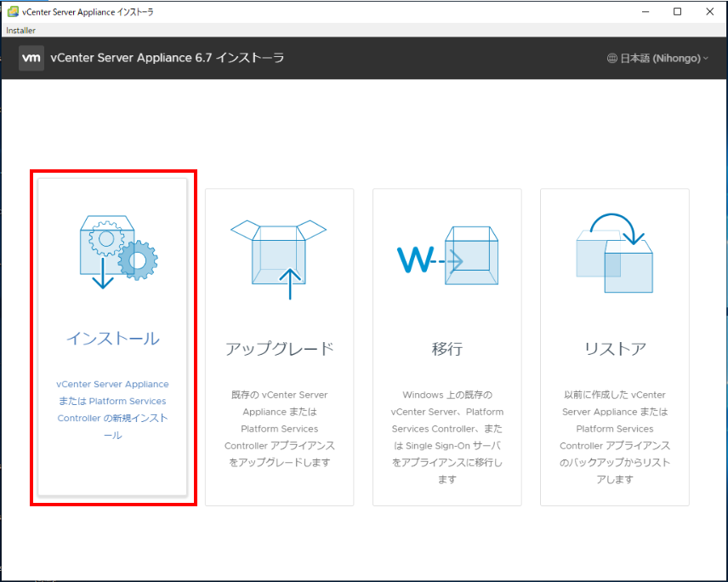The height and width of the screenshot is (582, 728).
Task: Open the Installer menu
Action: (20, 30)
